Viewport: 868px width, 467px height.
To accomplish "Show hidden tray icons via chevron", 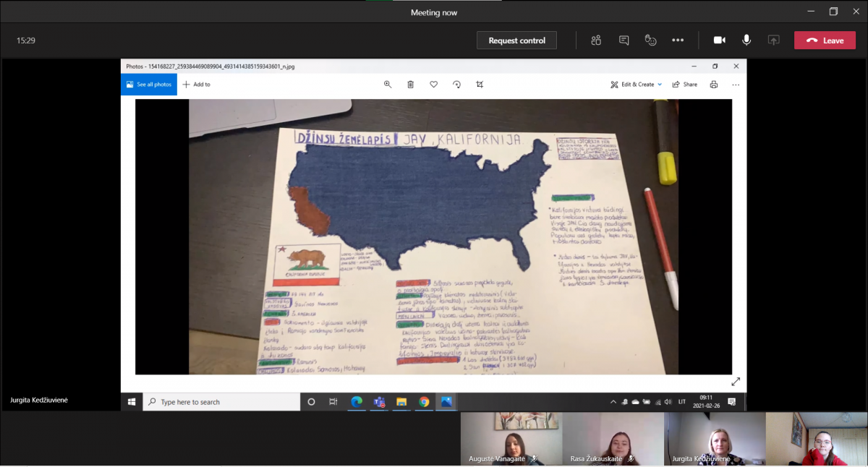I will click(614, 402).
